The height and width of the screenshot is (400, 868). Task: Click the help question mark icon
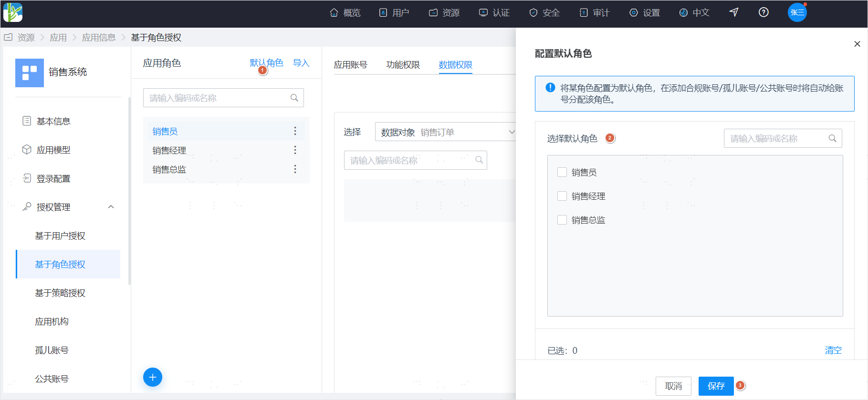point(763,12)
